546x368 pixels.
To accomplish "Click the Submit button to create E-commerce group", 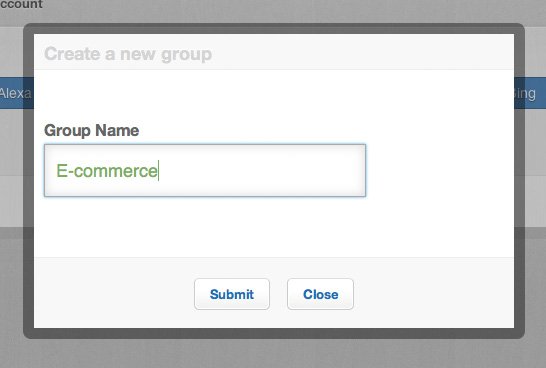I will pyautogui.click(x=232, y=294).
